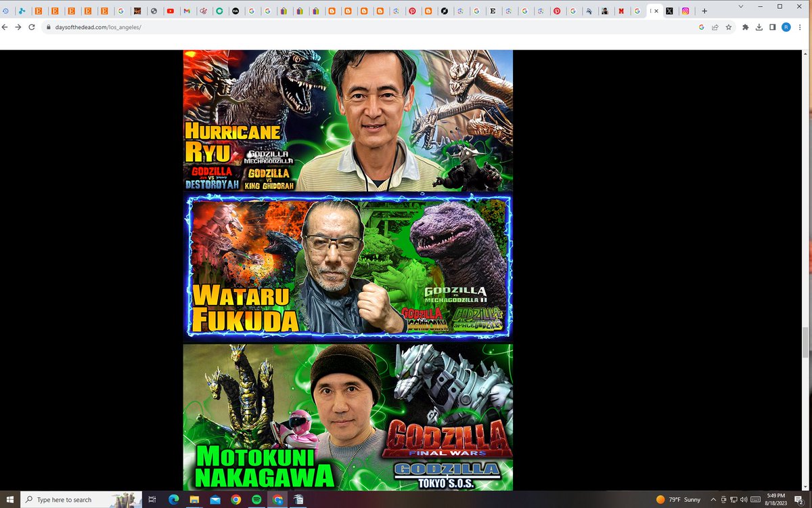812x508 pixels.
Task: Switch to the X (Twitter) tab
Action: (670, 11)
